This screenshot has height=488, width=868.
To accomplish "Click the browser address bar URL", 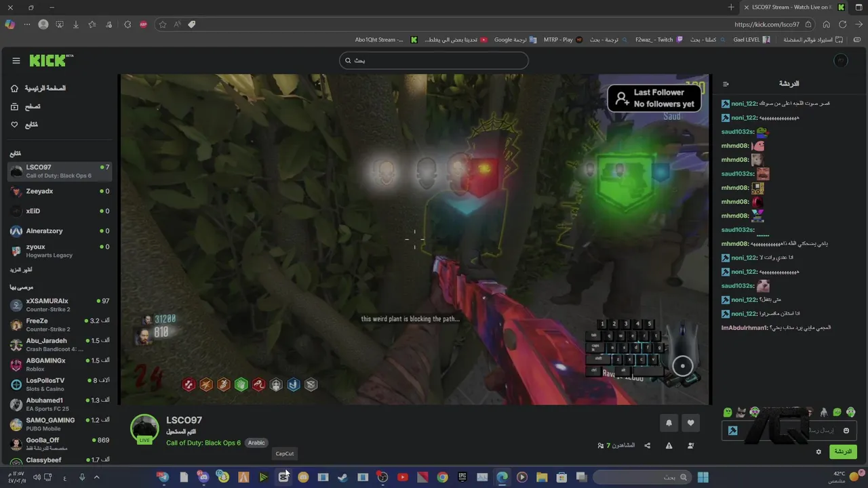I will click(x=767, y=24).
